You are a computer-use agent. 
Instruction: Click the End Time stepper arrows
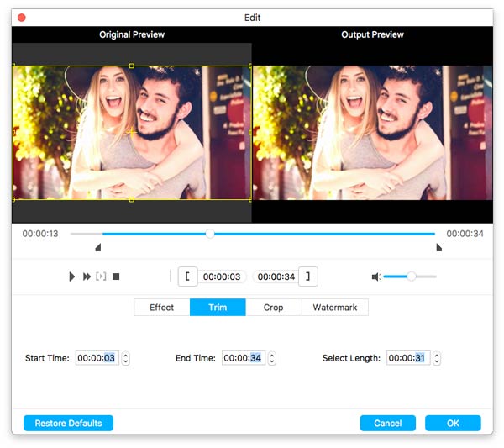click(271, 358)
